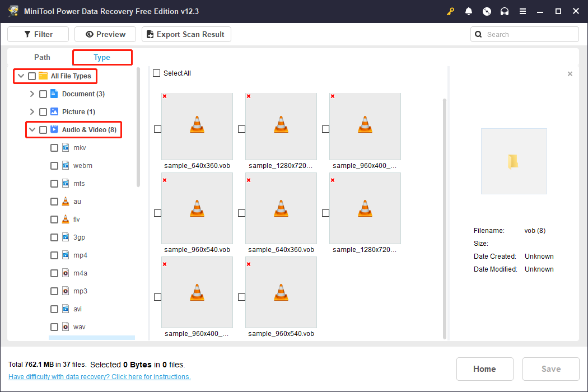Viewport: 588px width, 392px height.
Task: Click the Preview button
Action: [105, 34]
